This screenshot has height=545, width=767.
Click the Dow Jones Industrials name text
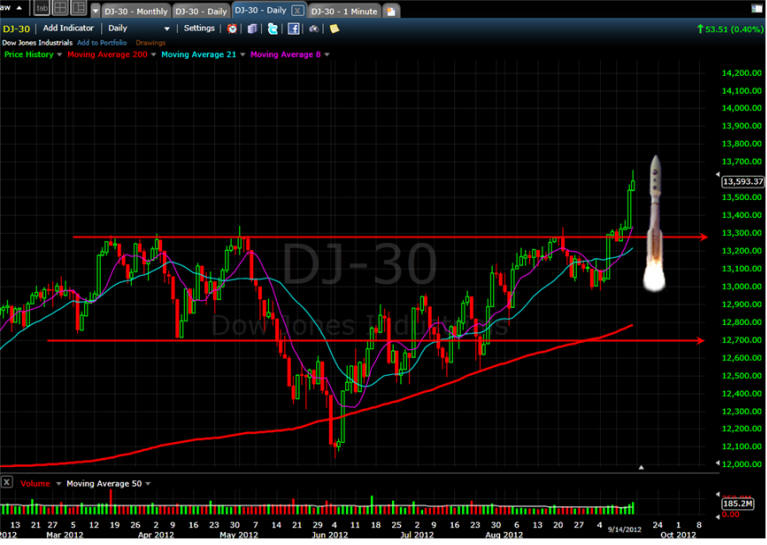[37, 43]
